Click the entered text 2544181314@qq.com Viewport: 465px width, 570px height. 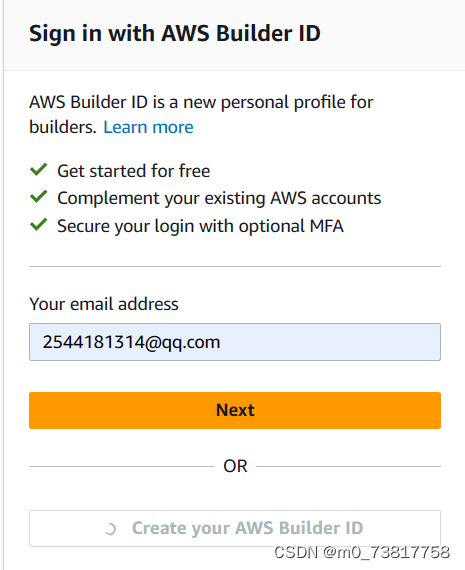(131, 342)
